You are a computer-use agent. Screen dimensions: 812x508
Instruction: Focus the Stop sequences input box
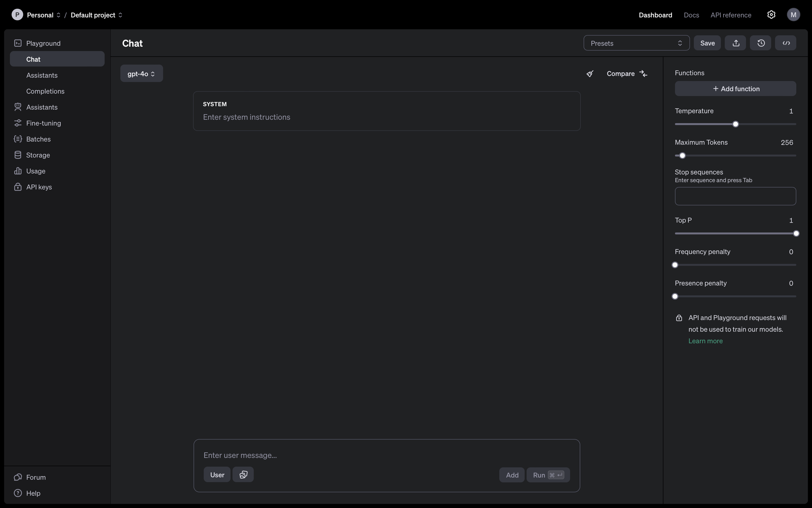coord(735,196)
